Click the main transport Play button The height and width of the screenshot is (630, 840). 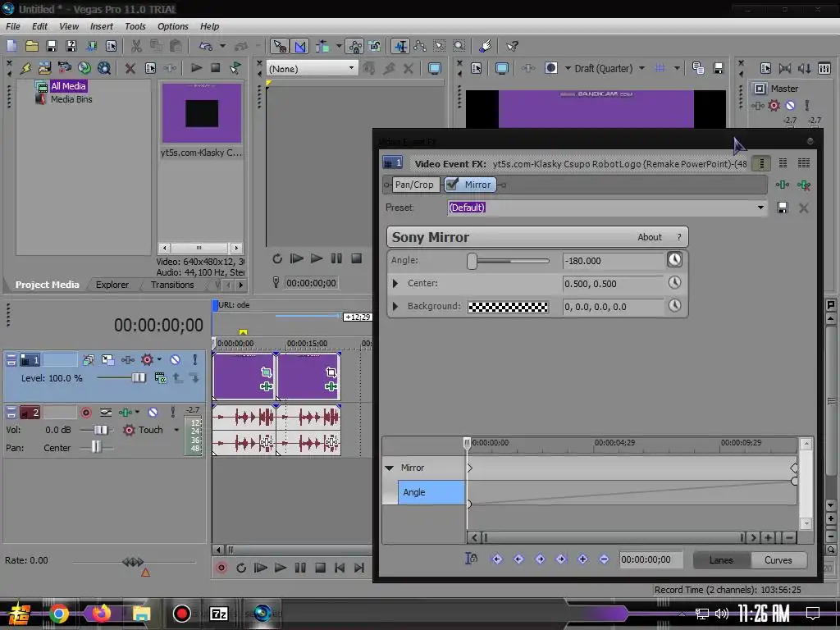[281, 568]
